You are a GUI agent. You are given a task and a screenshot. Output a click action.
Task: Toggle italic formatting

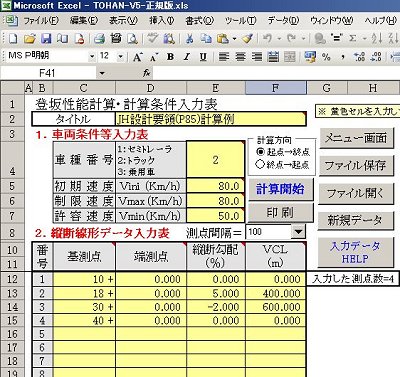click(x=187, y=57)
